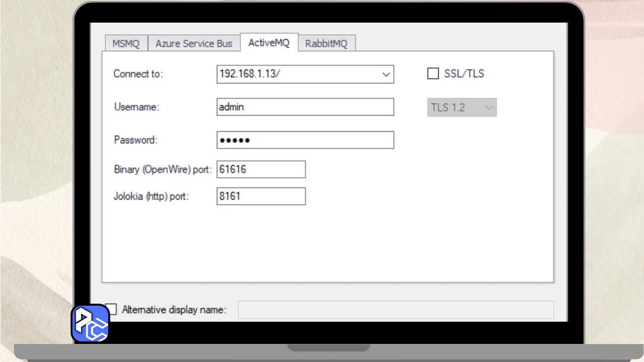Click the "Connect to:" label
Viewport: 644px width, 362px height.
click(138, 74)
